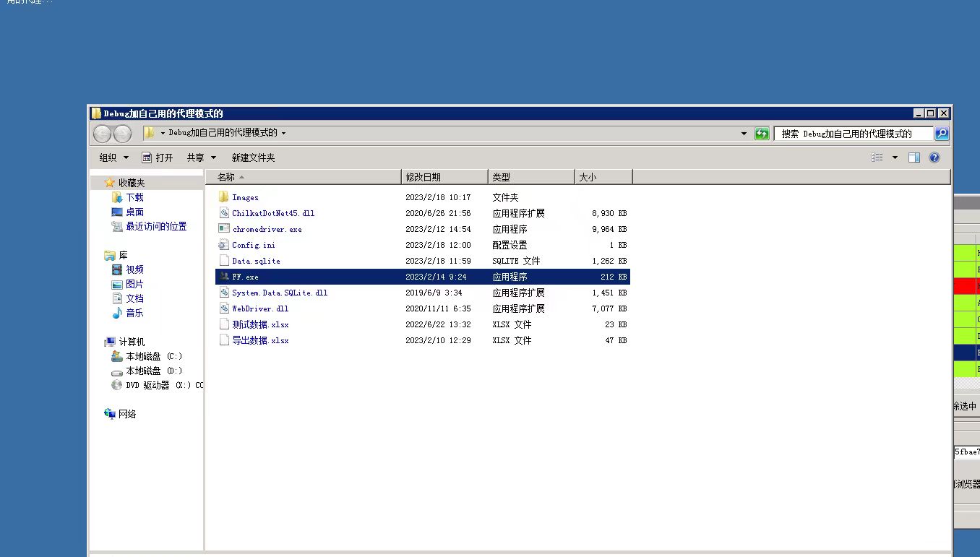This screenshot has width=980, height=557.
Task: Click the search magnifier icon
Action: tap(942, 134)
